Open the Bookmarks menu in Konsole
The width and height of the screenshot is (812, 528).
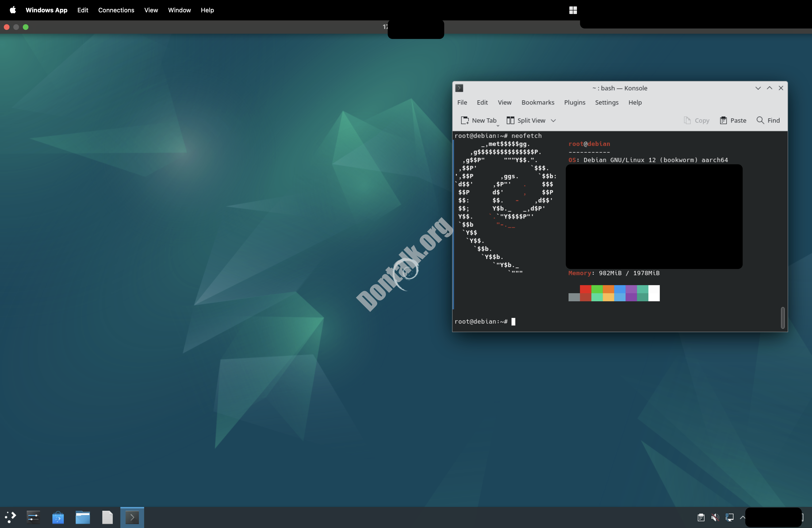point(538,102)
